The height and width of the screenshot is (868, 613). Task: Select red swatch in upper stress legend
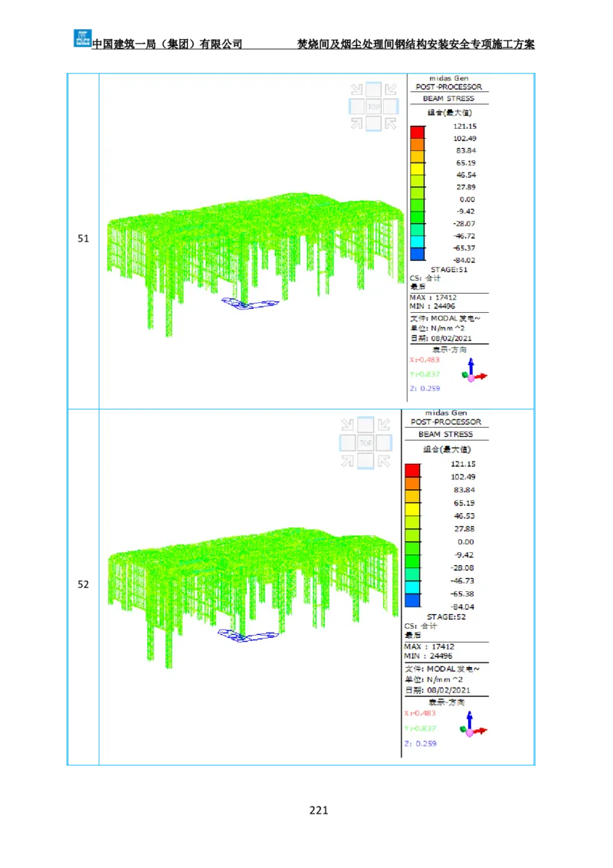point(417,131)
